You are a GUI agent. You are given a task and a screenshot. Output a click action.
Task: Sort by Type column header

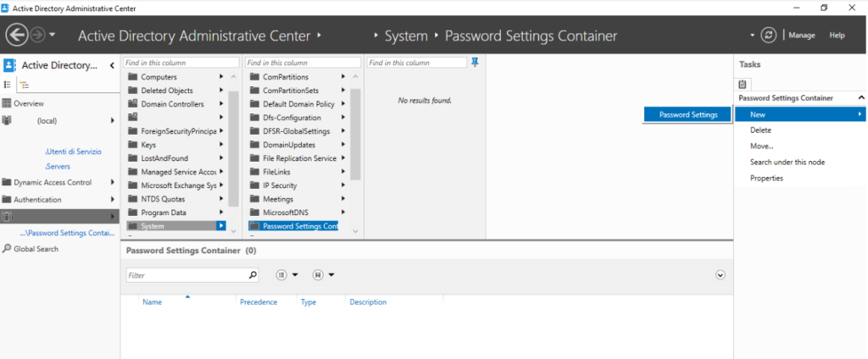coord(309,302)
